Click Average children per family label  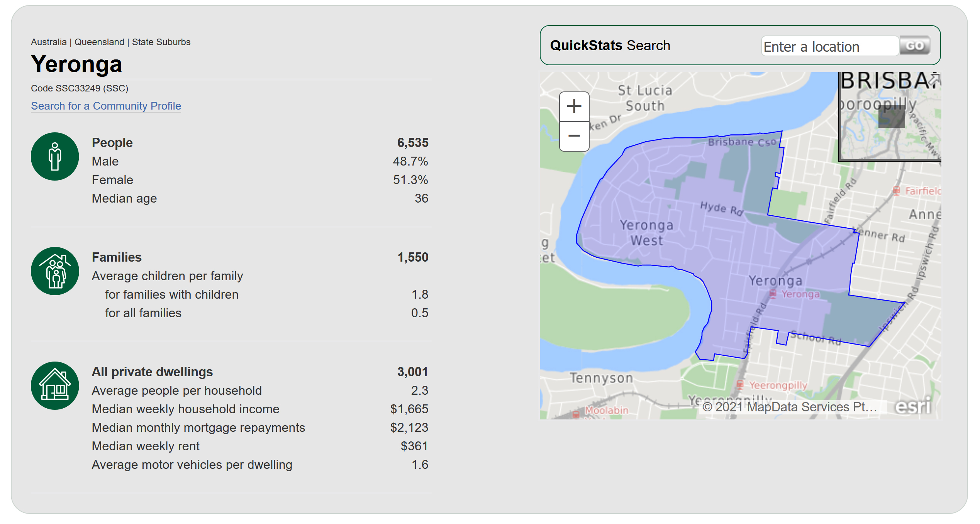[167, 276]
